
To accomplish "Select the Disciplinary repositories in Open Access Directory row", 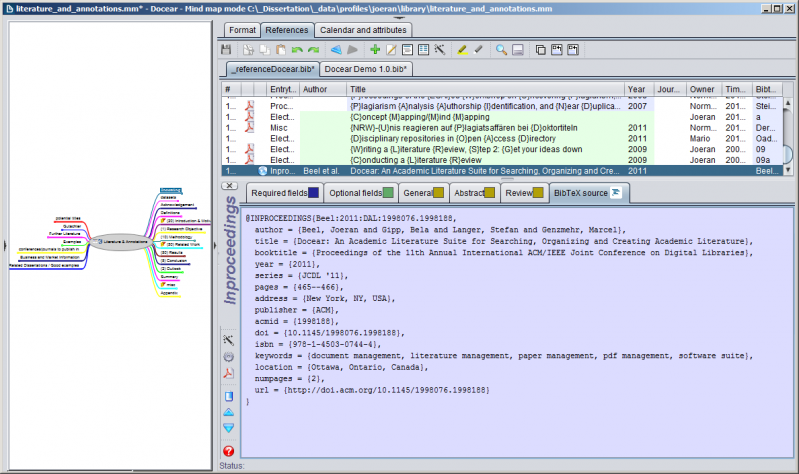I will [502, 138].
